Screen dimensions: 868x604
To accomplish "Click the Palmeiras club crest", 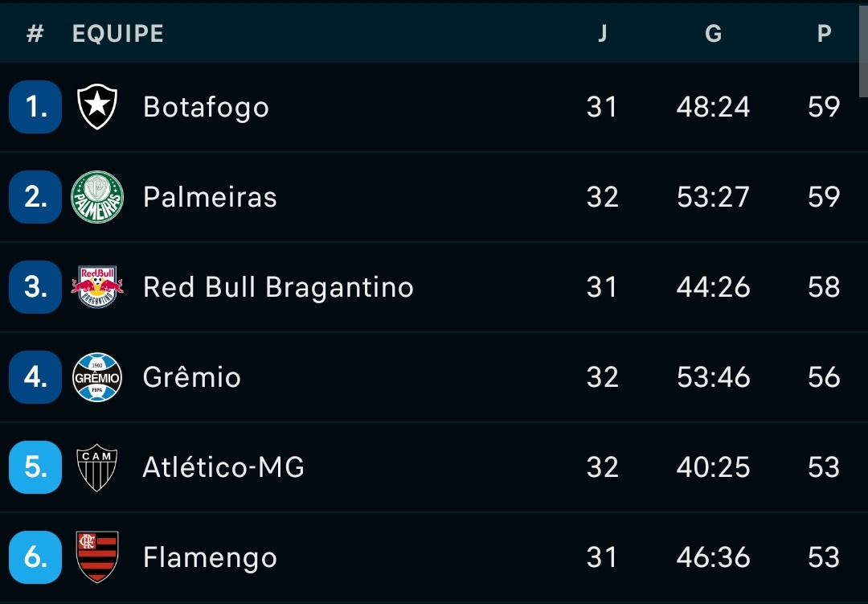I will pyautogui.click(x=97, y=197).
